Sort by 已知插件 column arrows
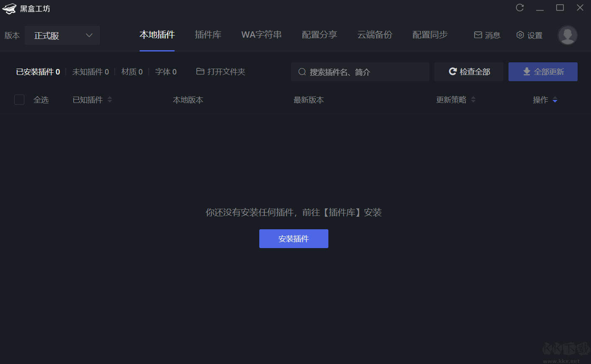This screenshot has height=364, width=591. pyautogui.click(x=110, y=100)
